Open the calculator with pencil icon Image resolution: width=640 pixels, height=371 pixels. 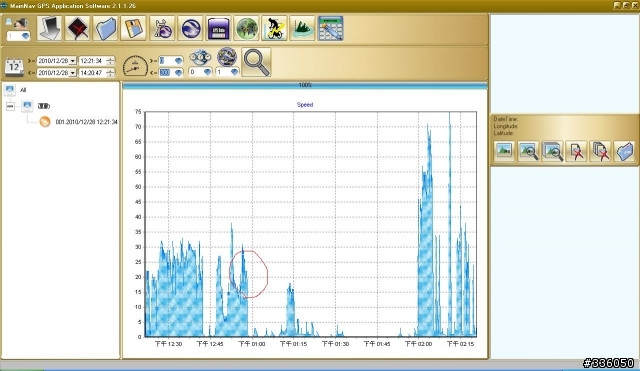[330, 28]
